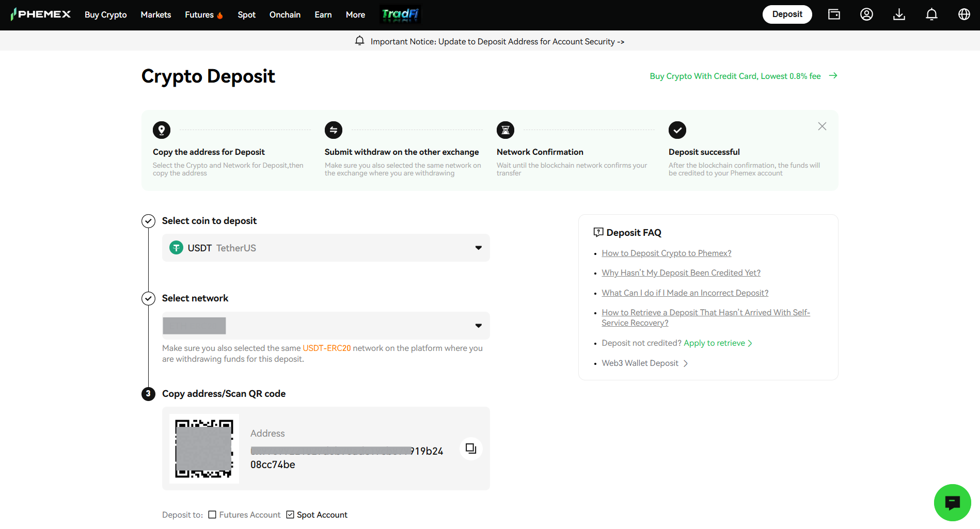Click the Deposit FAQ heading
The width and height of the screenshot is (980, 529).
click(634, 233)
